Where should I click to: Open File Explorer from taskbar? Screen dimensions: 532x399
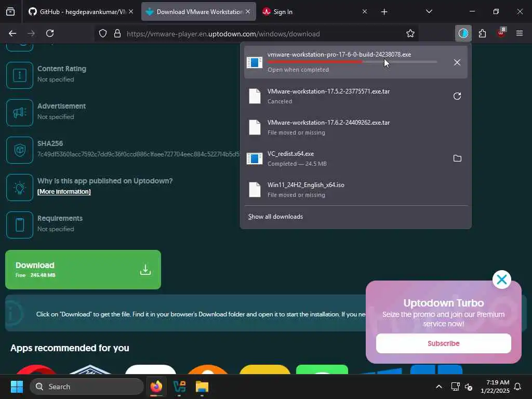pos(202,387)
